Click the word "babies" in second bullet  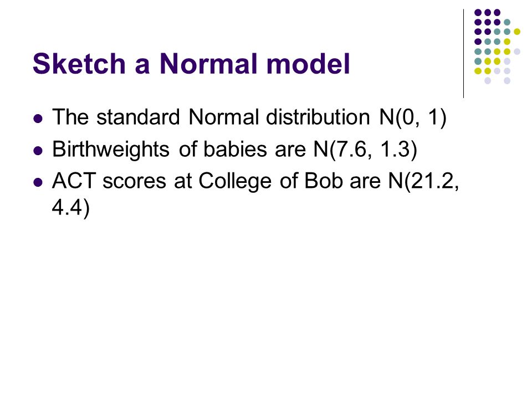(x=235, y=149)
